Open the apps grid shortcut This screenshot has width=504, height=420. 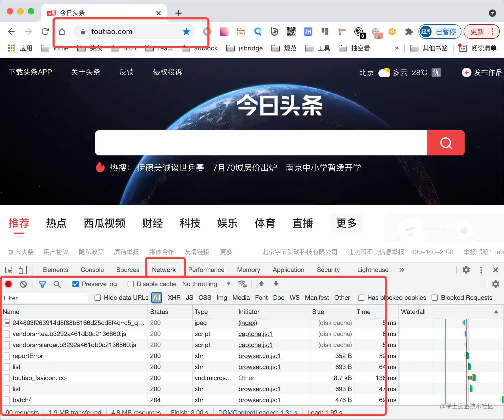tap(12, 48)
